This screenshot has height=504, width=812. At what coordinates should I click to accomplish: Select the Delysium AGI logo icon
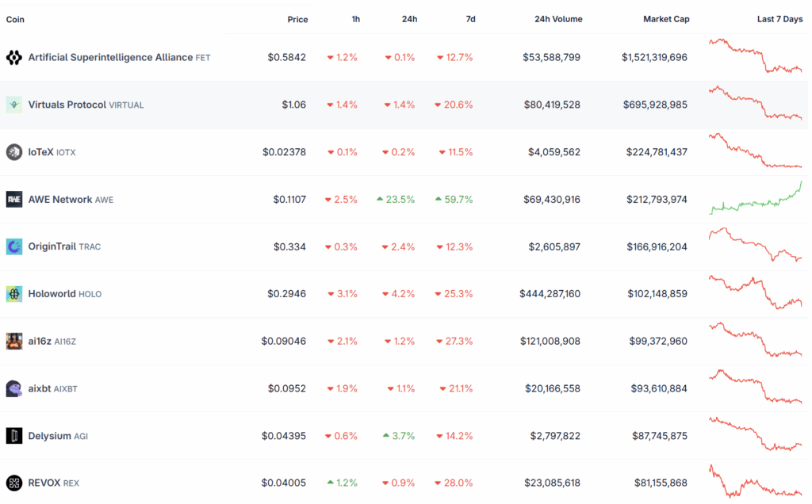[x=13, y=436]
